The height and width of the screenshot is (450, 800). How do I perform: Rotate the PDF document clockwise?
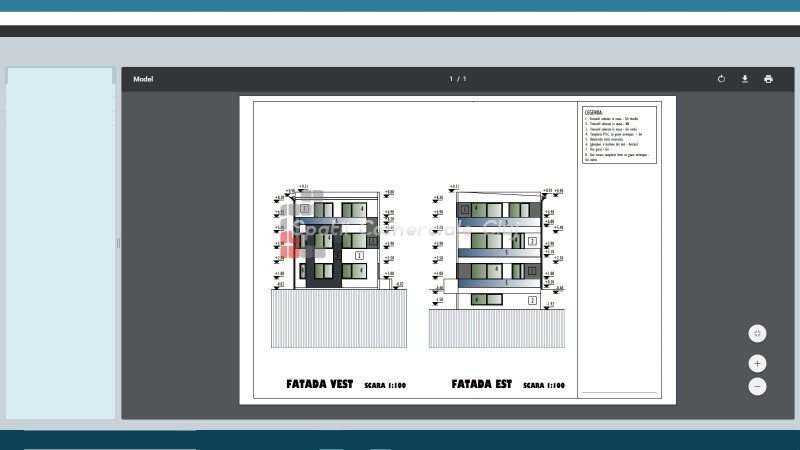[721, 79]
